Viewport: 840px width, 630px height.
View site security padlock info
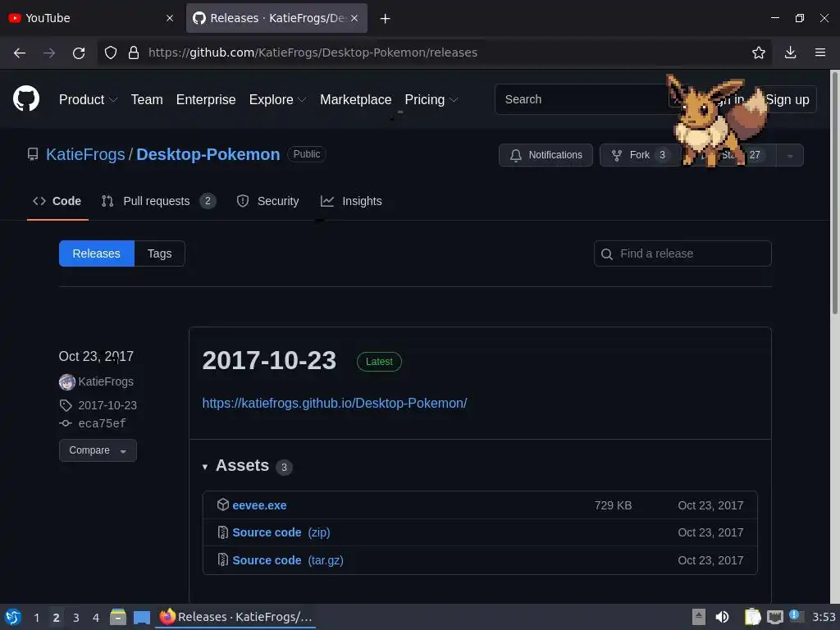pyautogui.click(x=134, y=52)
